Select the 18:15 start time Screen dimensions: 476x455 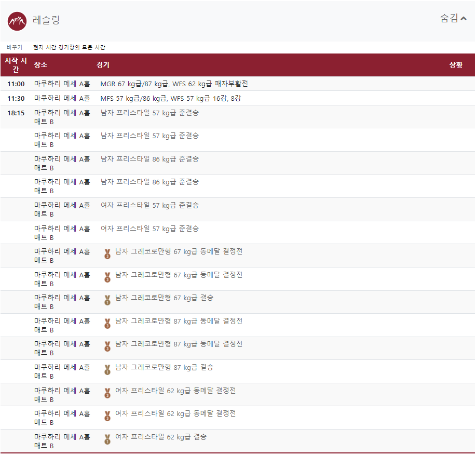(16, 113)
